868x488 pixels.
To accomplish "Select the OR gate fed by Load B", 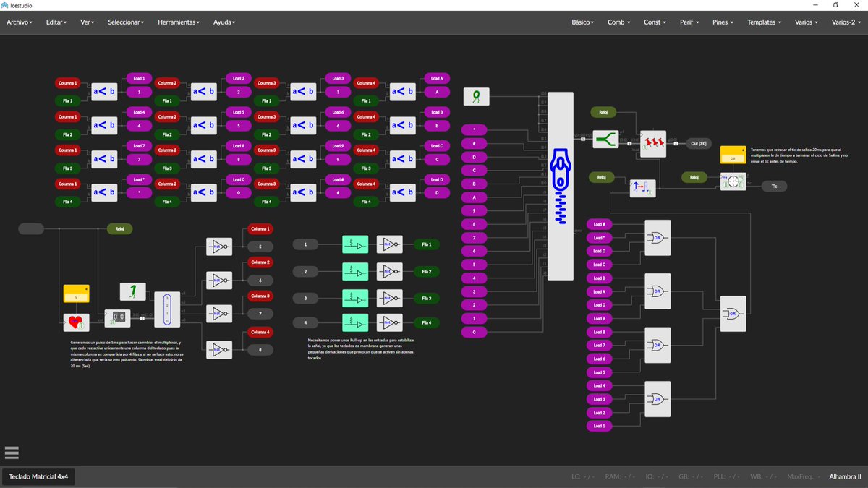I will 658,291.
